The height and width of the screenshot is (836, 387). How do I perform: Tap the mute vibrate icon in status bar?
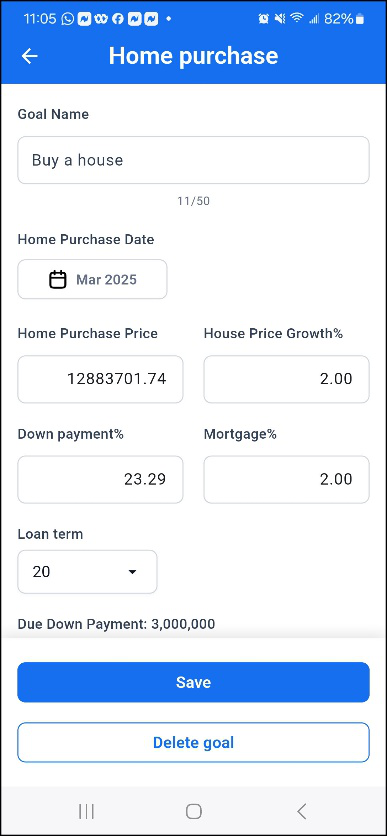[280, 19]
